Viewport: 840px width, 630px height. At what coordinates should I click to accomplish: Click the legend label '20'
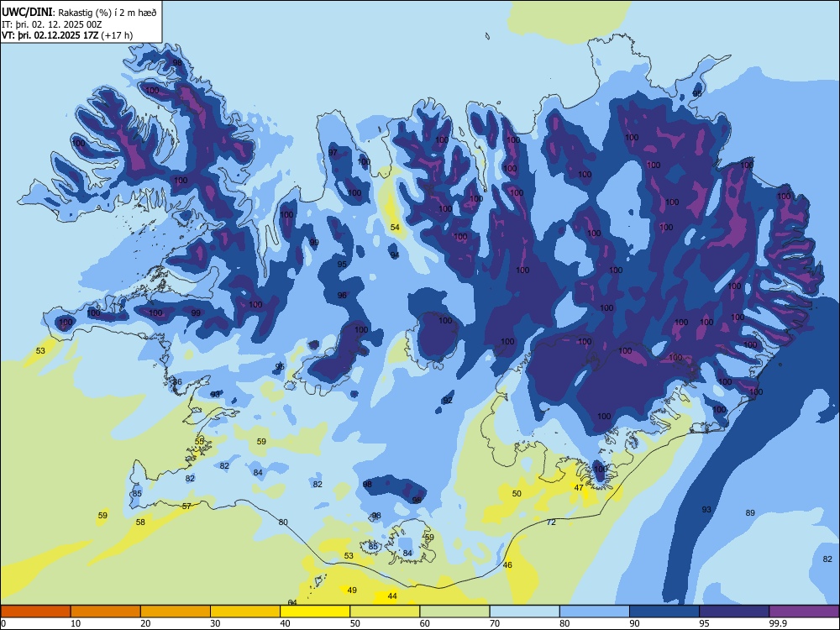(x=145, y=623)
